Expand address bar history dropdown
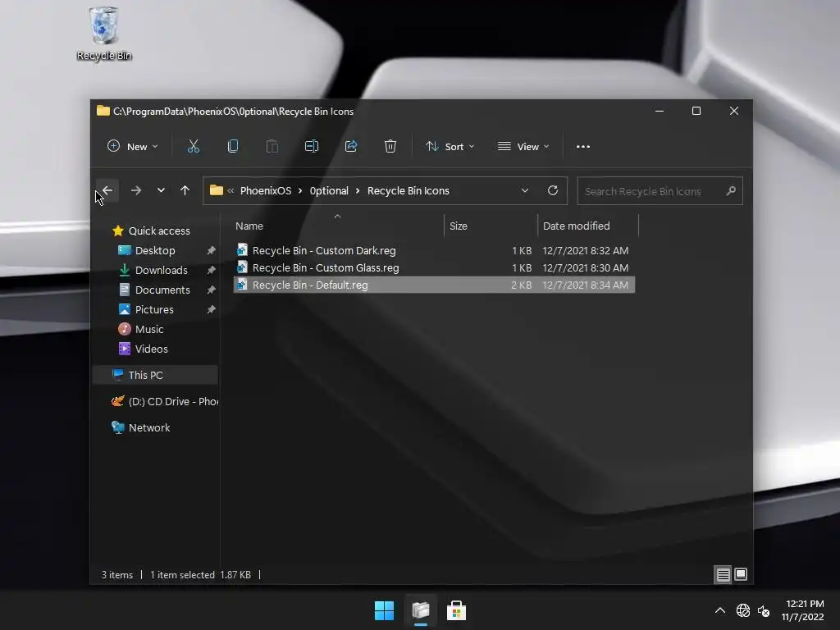Viewport: 840px width, 630px height. coord(525,190)
